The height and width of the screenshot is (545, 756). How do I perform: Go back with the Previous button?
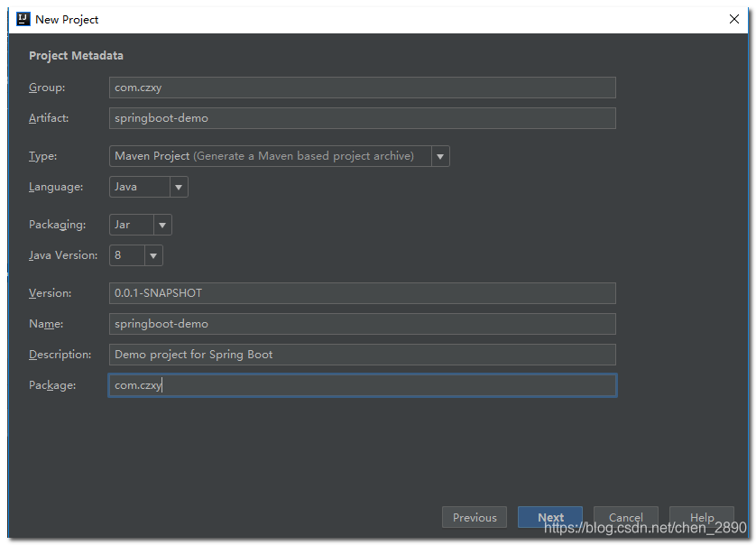(x=475, y=517)
